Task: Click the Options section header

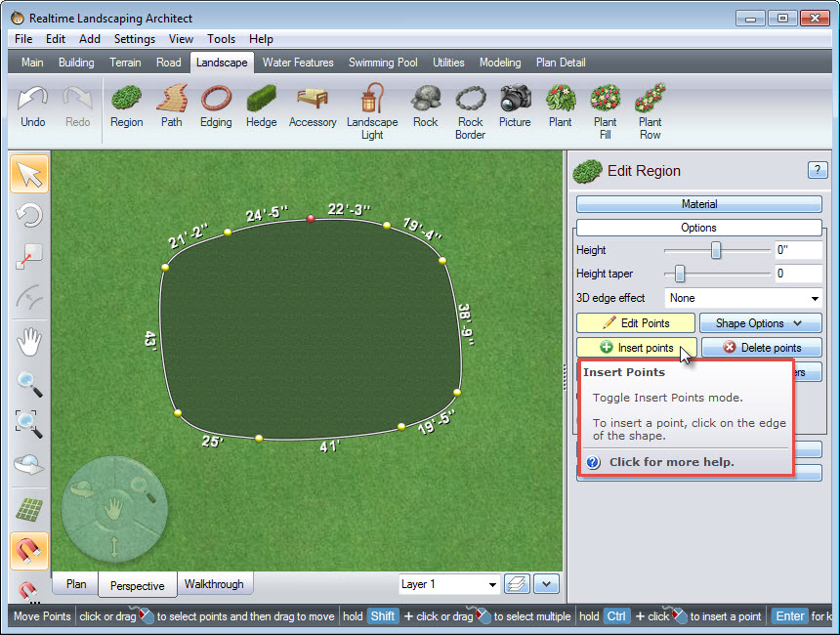Action: 699,228
